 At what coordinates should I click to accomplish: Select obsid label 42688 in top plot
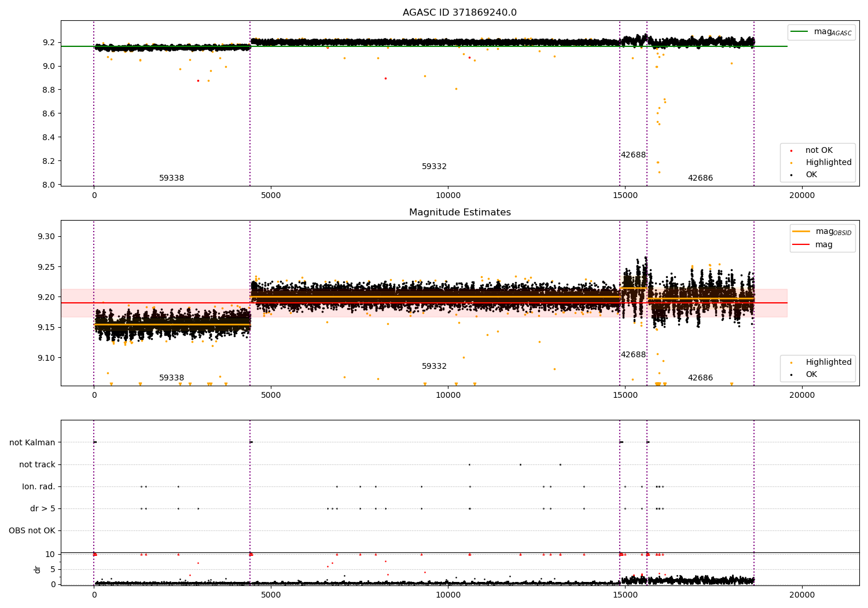pyautogui.click(x=633, y=155)
